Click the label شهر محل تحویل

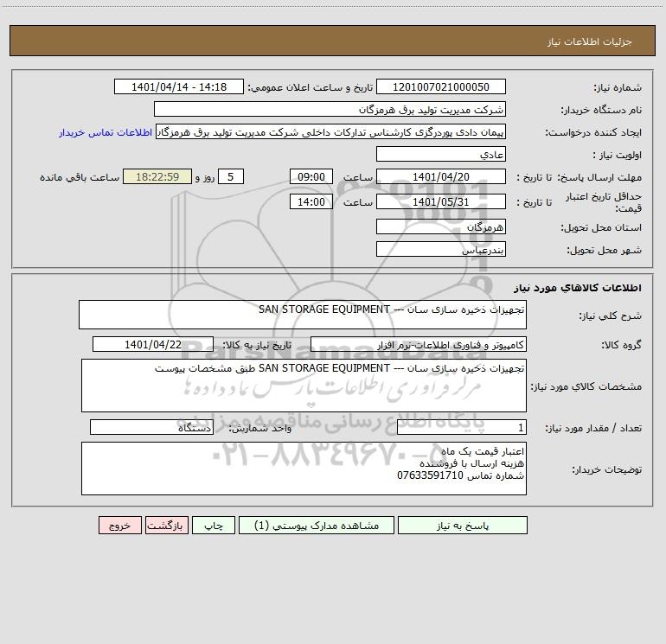[x=604, y=250]
